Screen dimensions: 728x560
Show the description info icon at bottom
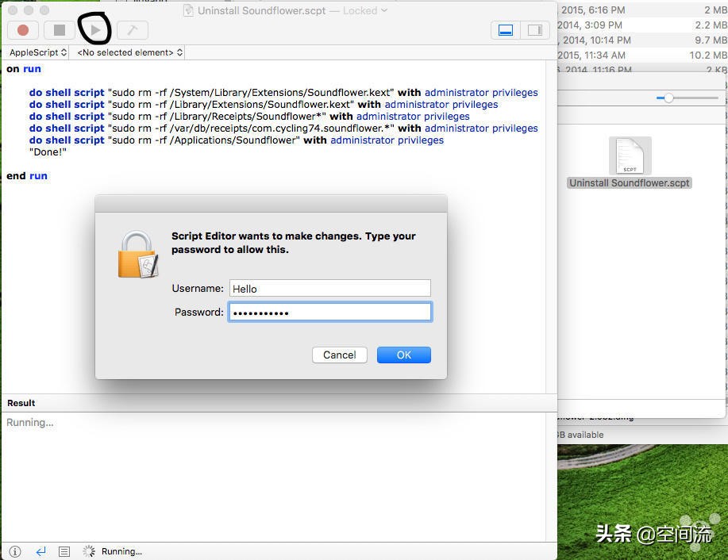(x=15, y=551)
